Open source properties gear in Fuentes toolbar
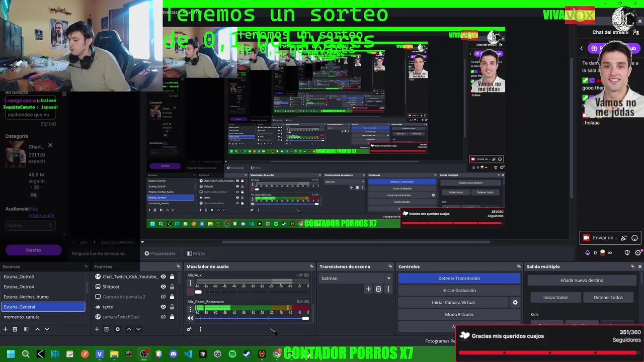Screen dimensions: 644x362 pos(118,329)
